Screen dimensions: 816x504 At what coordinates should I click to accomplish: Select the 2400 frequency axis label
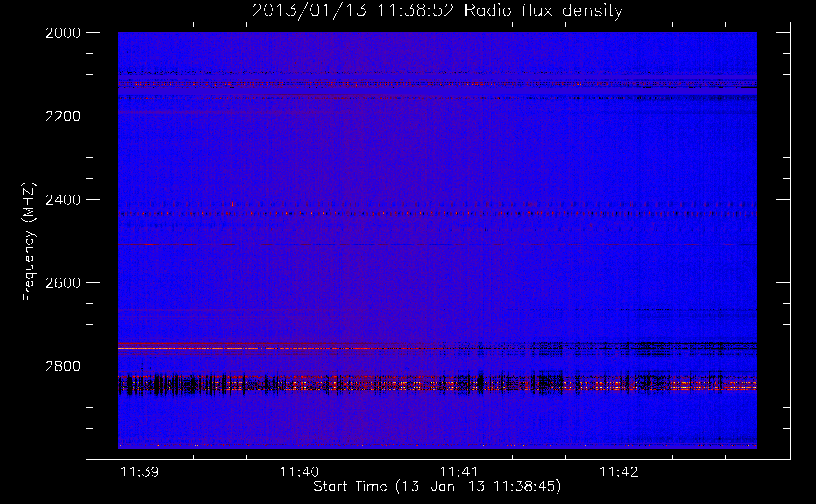point(63,200)
